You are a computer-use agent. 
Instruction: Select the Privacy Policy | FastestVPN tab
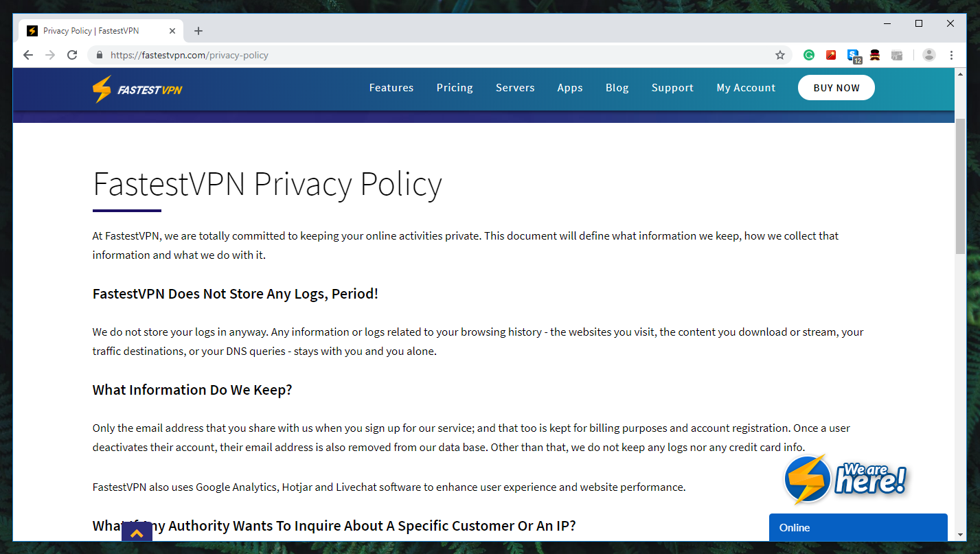point(100,31)
